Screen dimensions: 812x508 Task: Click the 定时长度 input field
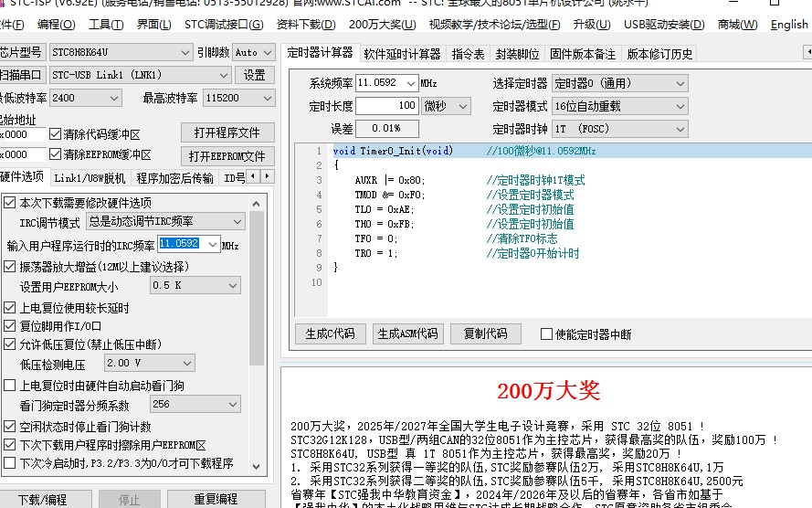pos(387,106)
